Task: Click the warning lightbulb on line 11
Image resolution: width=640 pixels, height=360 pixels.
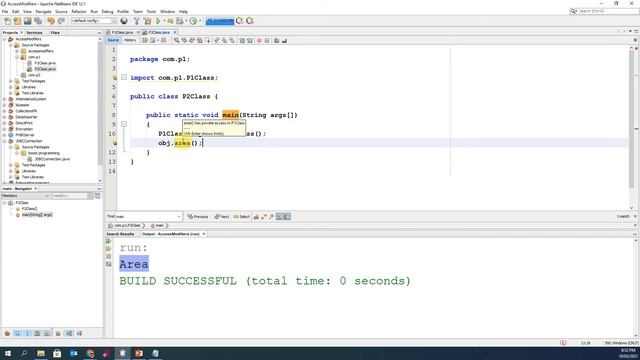Action: tap(114, 143)
